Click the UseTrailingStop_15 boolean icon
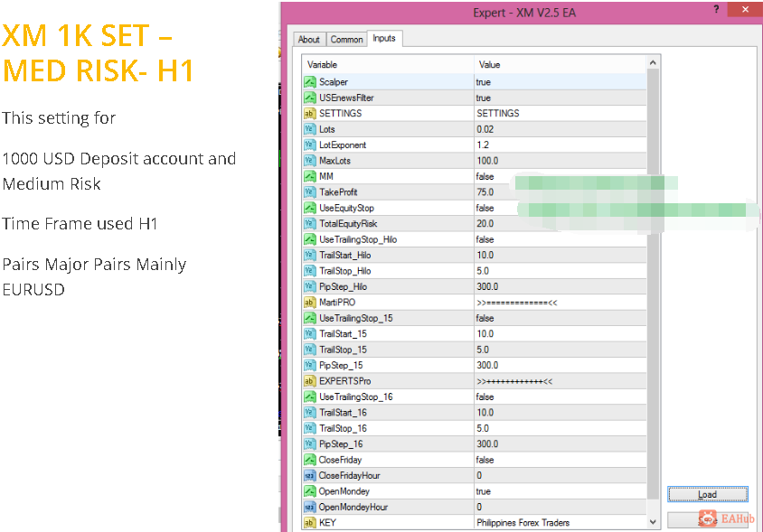763x532 pixels. [309, 318]
